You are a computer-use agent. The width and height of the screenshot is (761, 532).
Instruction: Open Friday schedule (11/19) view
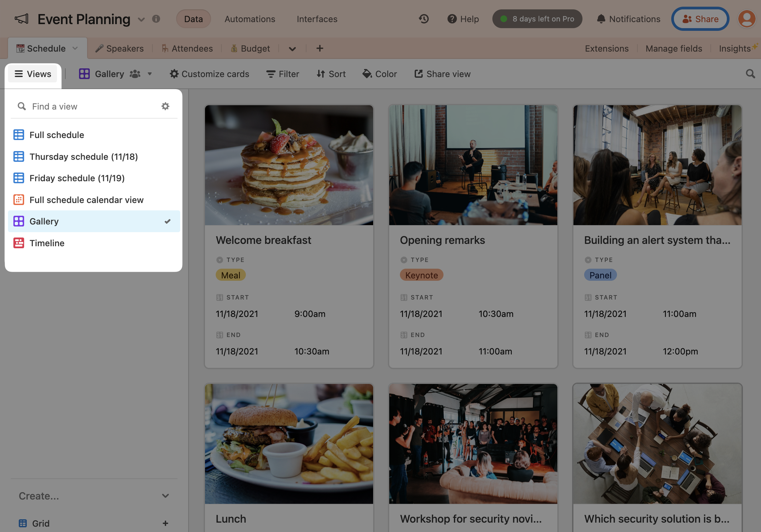pos(94,178)
